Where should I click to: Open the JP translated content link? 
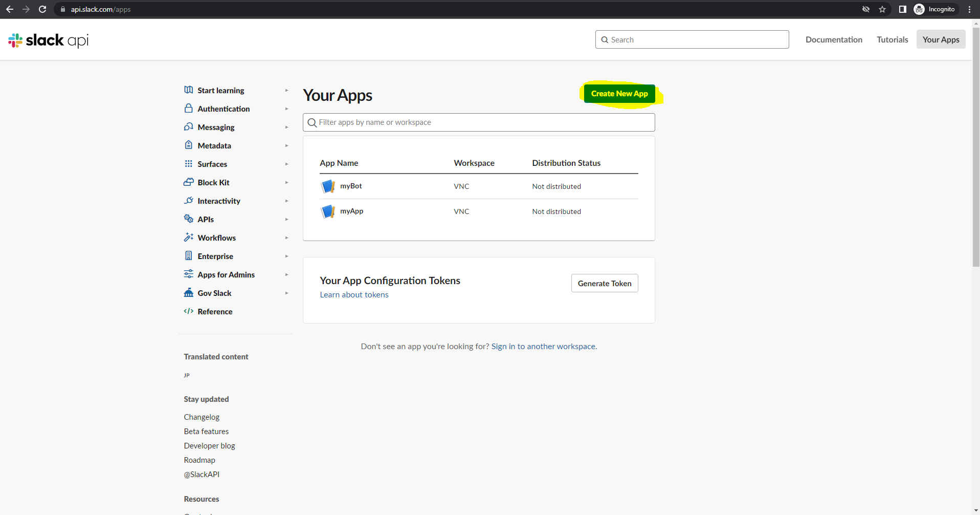[x=187, y=375]
